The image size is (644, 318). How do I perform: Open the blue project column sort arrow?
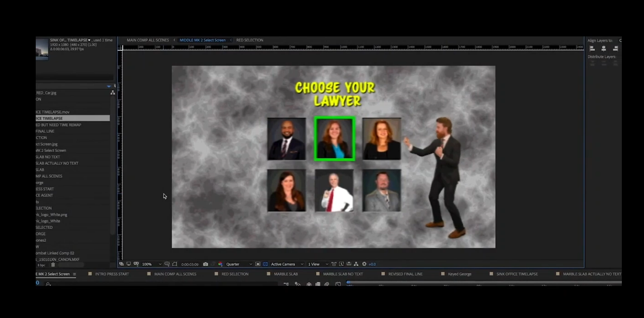coord(109,86)
